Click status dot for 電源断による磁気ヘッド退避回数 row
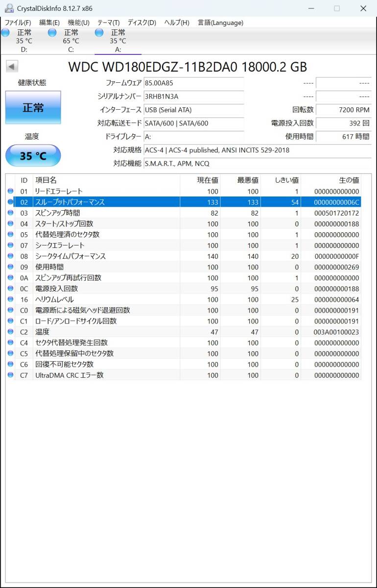Viewport: 377px width, 588px height. click(x=10, y=310)
